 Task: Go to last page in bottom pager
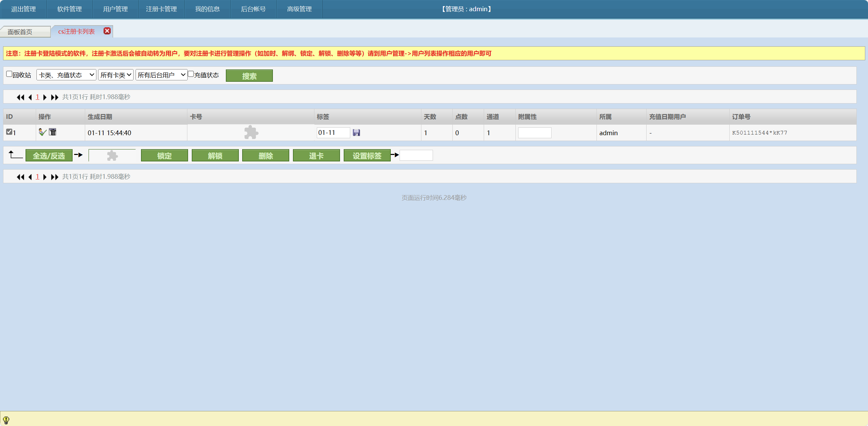[55, 177]
